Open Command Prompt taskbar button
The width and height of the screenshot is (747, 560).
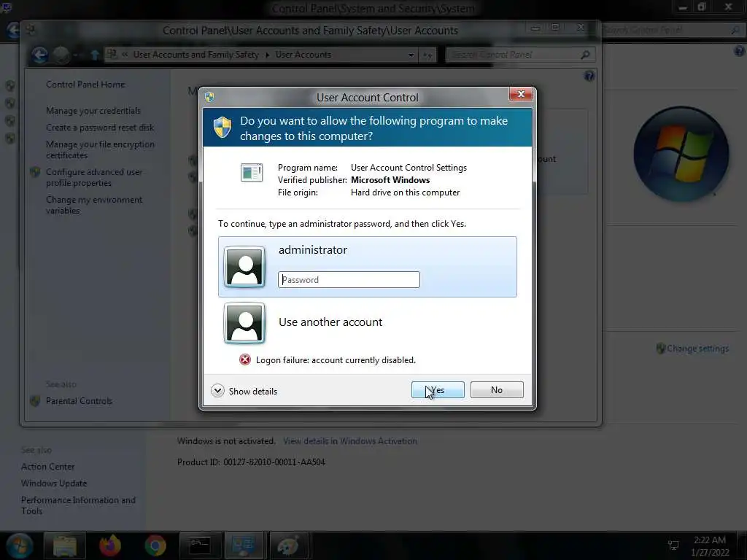click(x=200, y=545)
